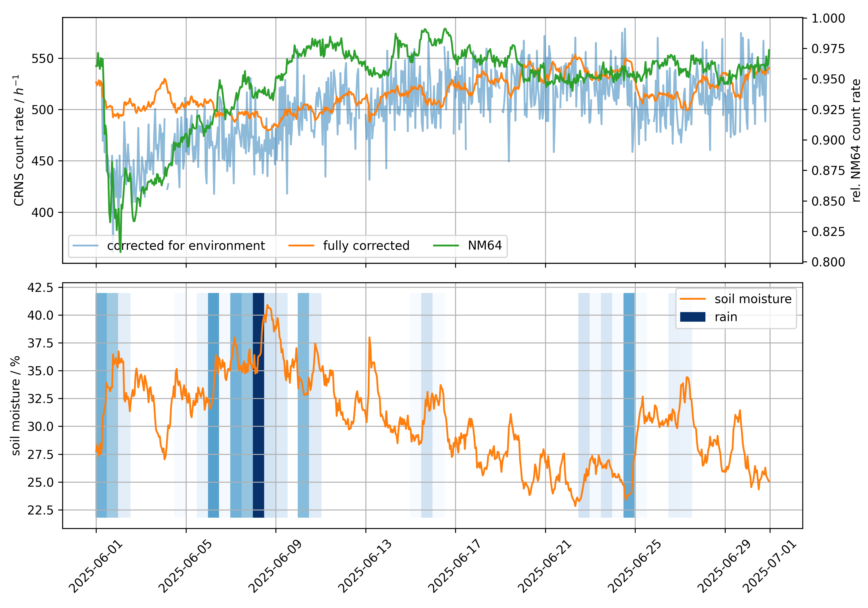Click the dark blue rain legend patch
This screenshot has height=608, width=868.
point(693,317)
